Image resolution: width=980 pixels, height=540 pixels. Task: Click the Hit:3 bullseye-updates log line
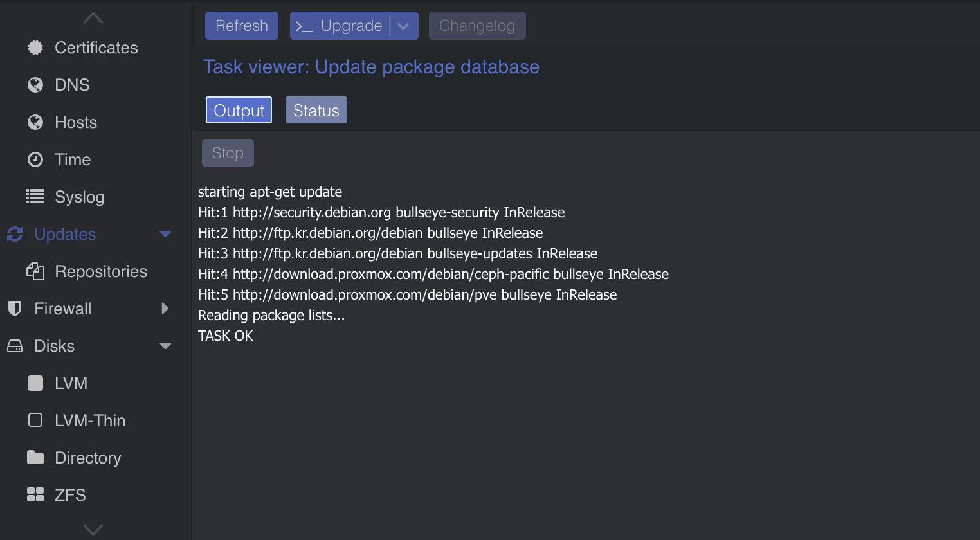pyautogui.click(x=398, y=253)
